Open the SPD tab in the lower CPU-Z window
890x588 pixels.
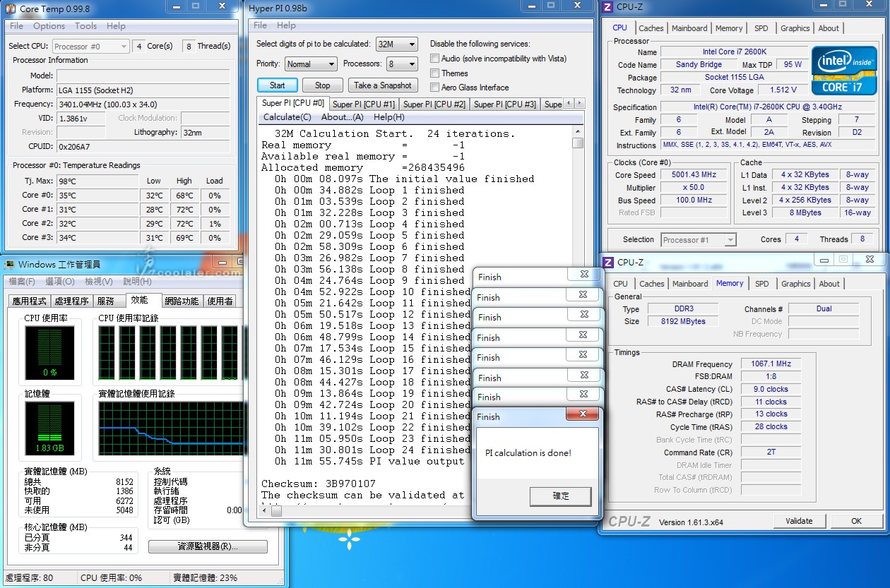click(x=761, y=284)
